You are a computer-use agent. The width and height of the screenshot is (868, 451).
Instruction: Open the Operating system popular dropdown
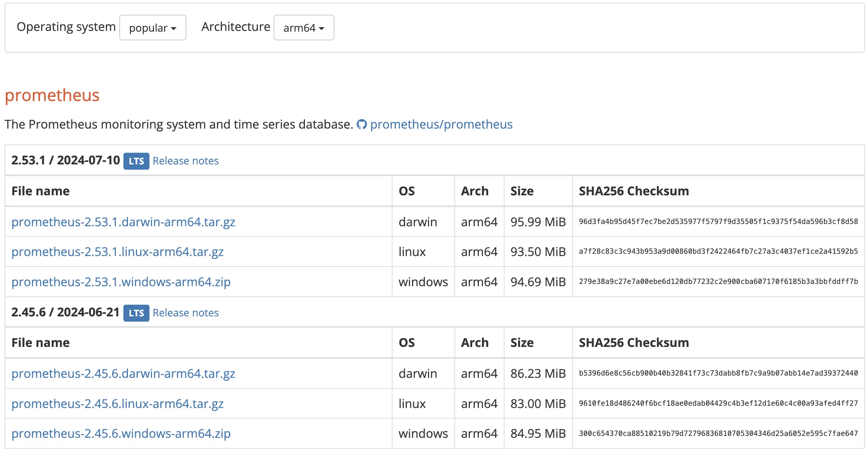click(x=153, y=28)
